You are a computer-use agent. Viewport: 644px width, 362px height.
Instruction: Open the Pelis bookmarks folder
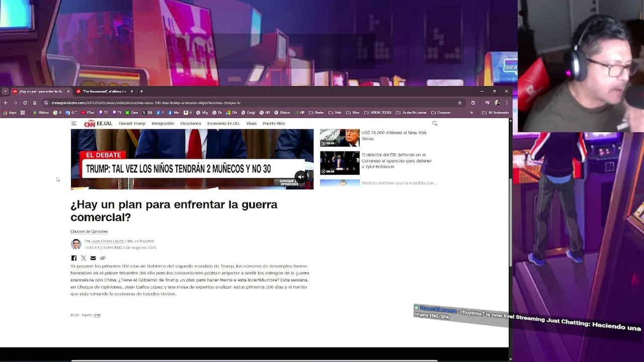(335, 113)
